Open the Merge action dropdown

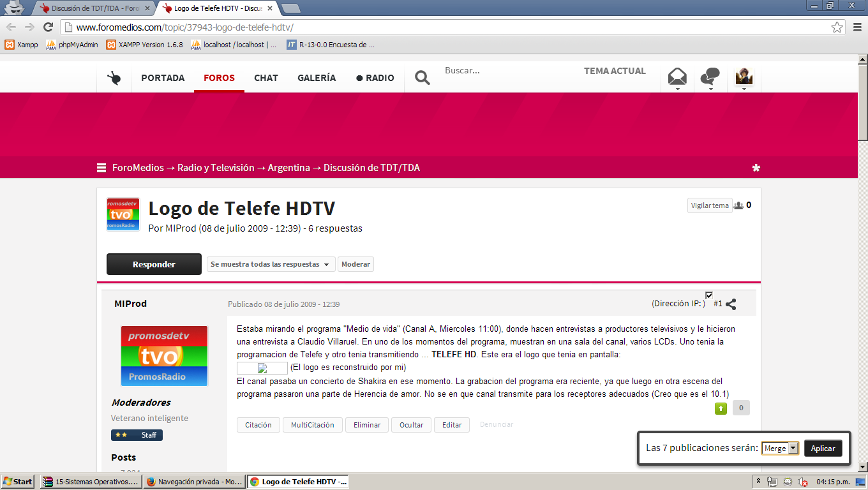point(780,449)
